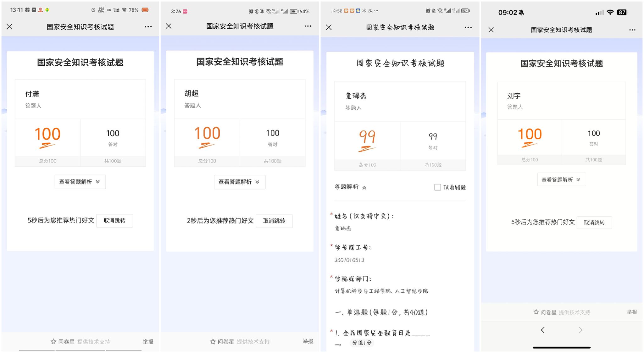Expand 查看答题解析 on 胡超's result

[239, 182]
